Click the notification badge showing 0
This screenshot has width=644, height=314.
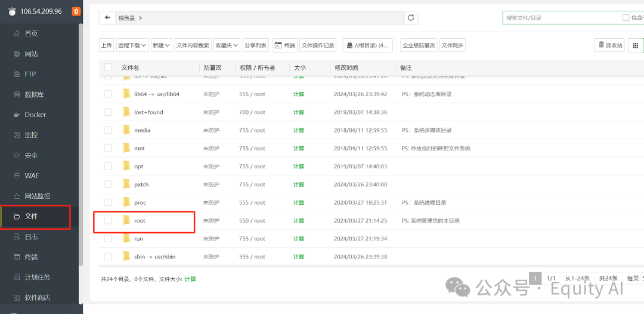click(76, 11)
